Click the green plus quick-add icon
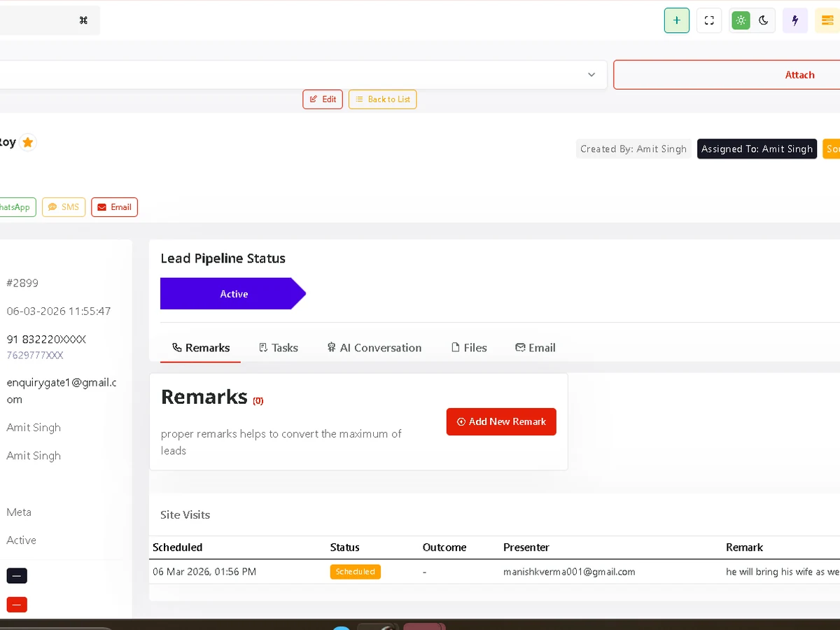The height and width of the screenshot is (630, 840). (x=676, y=20)
